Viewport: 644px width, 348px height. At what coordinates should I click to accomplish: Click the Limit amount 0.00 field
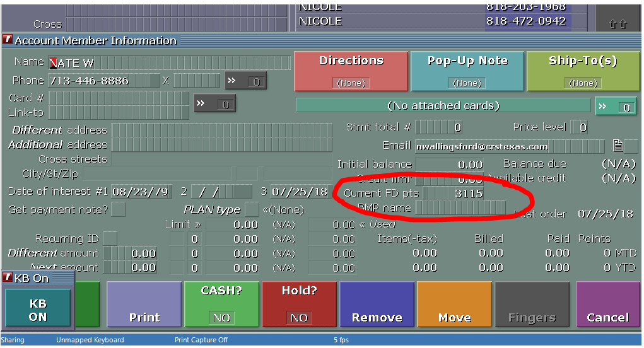[233, 224]
